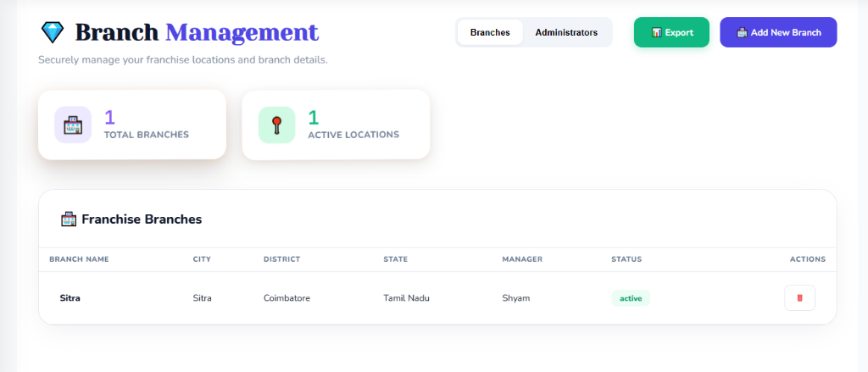Screen dimensions: 868x372
Task: Click the Franchise Branches heading
Action: 142,219
